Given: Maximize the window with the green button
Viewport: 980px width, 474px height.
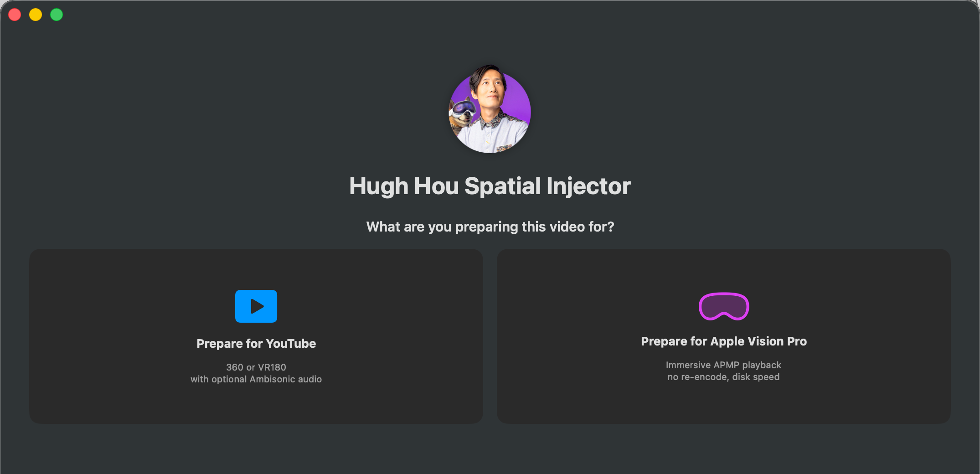Looking at the screenshot, I should point(57,15).
